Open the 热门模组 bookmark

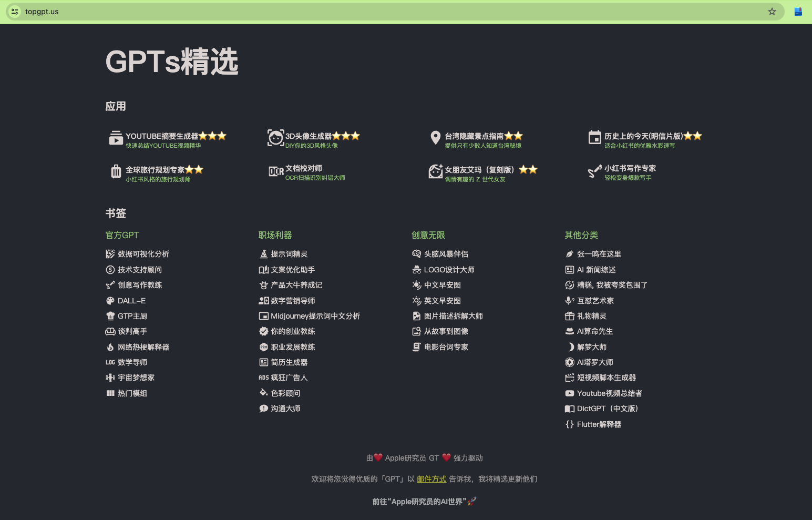tap(132, 393)
